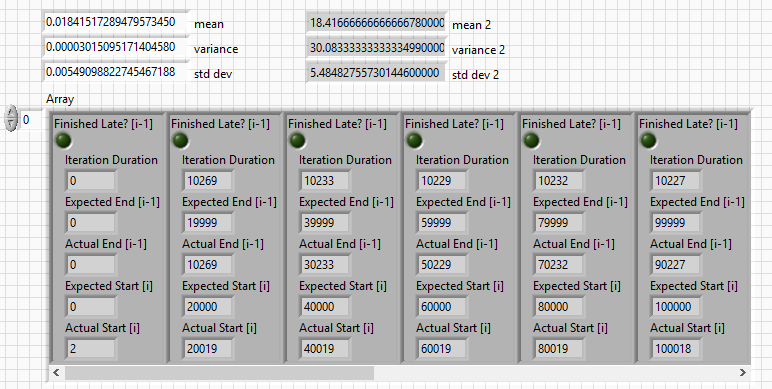Click the Iteration Duration field showing 10269
The width and height of the screenshot is (772, 389).
[208, 181]
